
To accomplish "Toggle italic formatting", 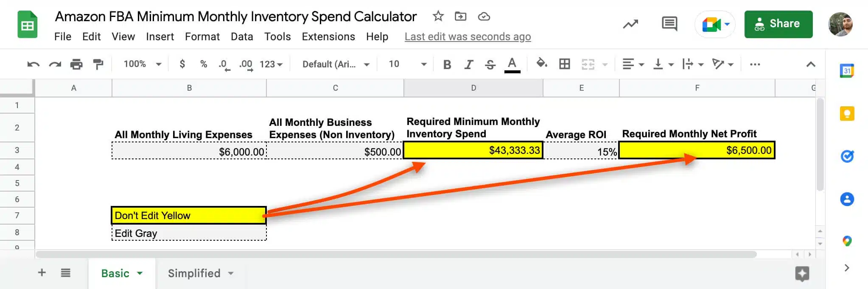I will pos(468,64).
